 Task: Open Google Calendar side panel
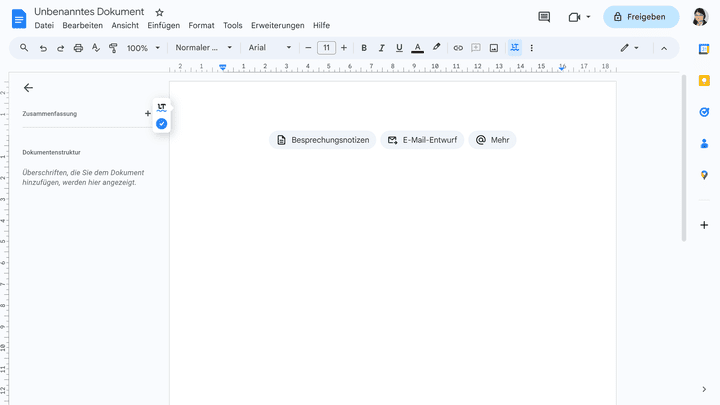click(704, 49)
